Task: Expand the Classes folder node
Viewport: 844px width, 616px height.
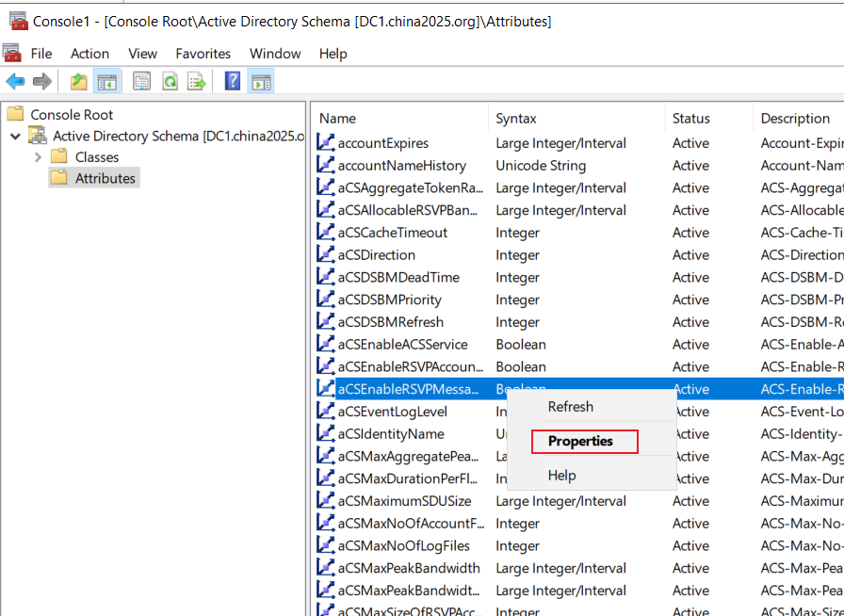Action: (x=38, y=157)
